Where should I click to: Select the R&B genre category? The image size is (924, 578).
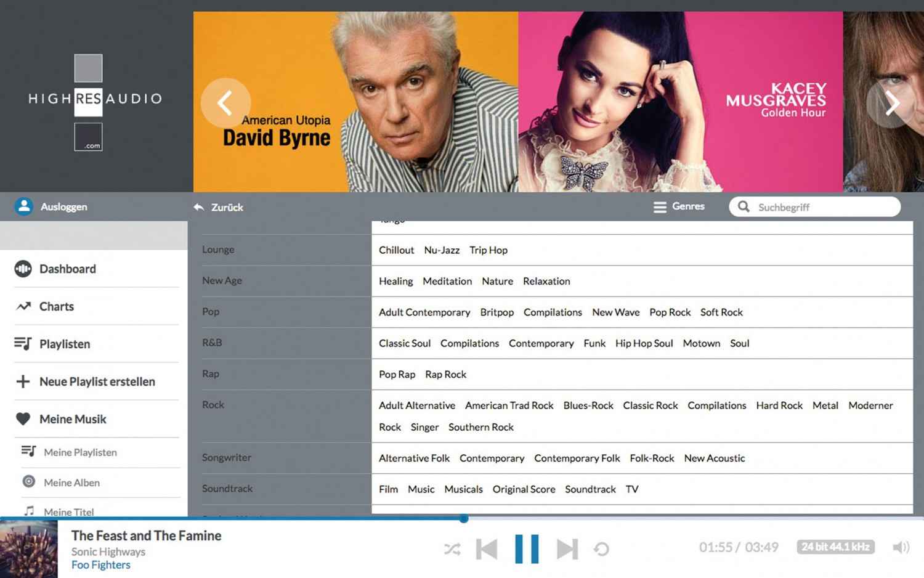click(x=212, y=343)
